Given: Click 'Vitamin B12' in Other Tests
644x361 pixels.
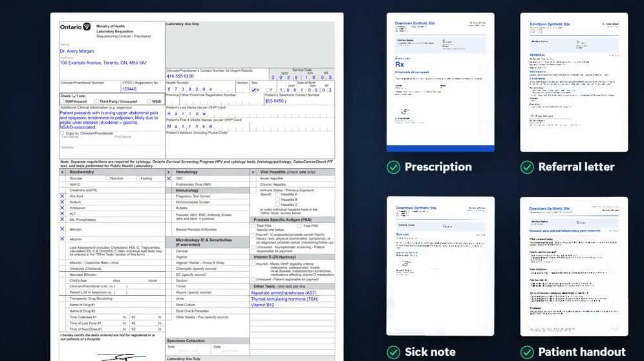Looking at the screenshot, I should [263, 305].
